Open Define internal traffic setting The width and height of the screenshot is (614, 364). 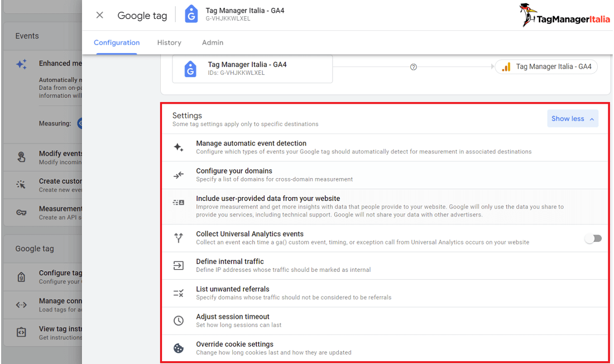click(385, 266)
